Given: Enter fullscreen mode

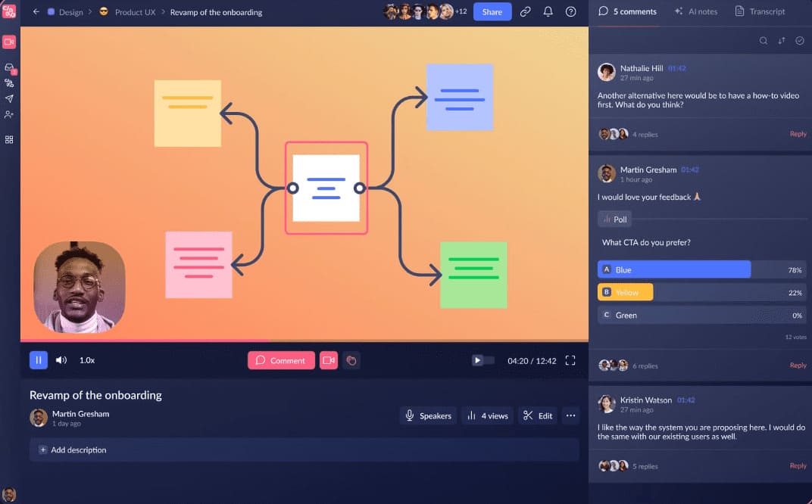Looking at the screenshot, I should click(570, 360).
